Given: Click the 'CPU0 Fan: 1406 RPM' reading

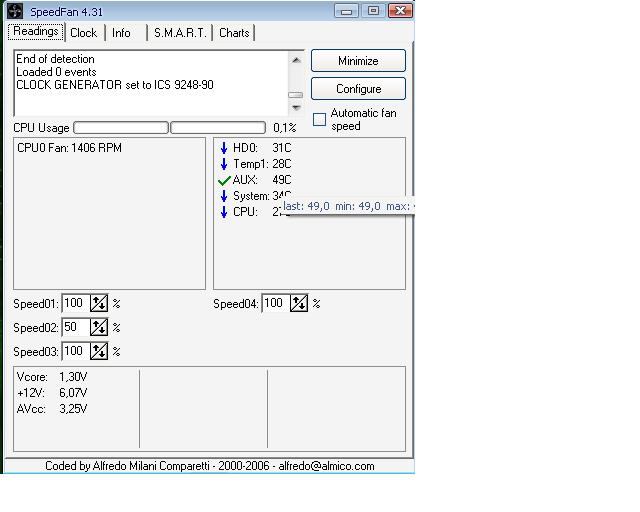Looking at the screenshot, I should pos(69,148).
